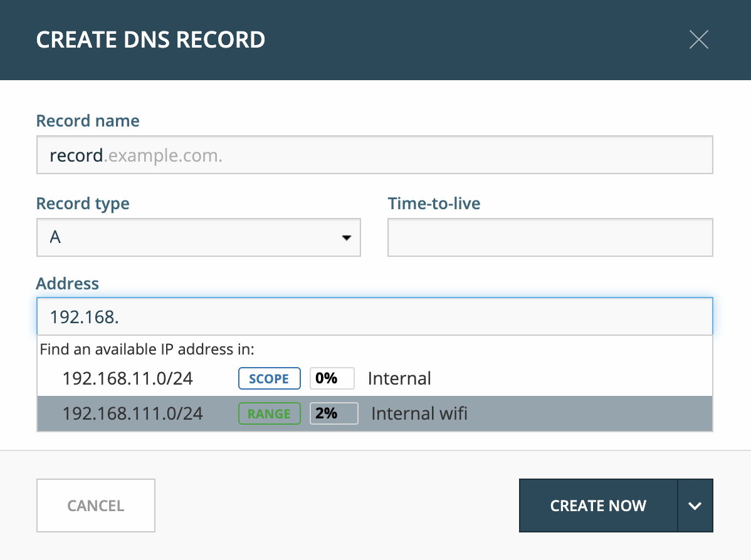The width and height of the screenshot is (751, 560).
Task: Click the Record name label
Action: coord(88,121)
